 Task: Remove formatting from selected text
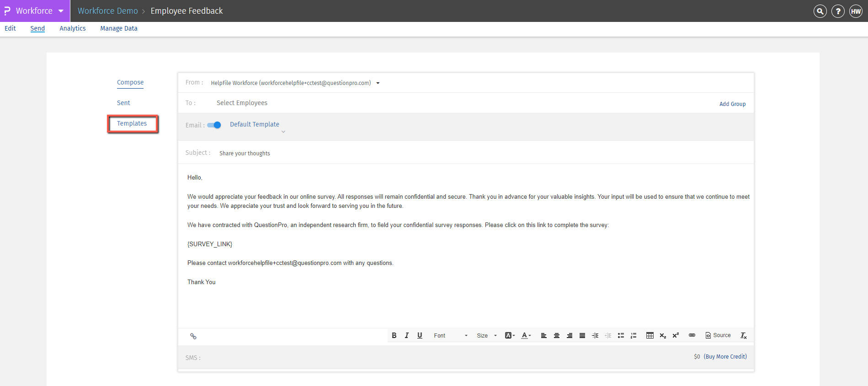(x=744, y=335)
